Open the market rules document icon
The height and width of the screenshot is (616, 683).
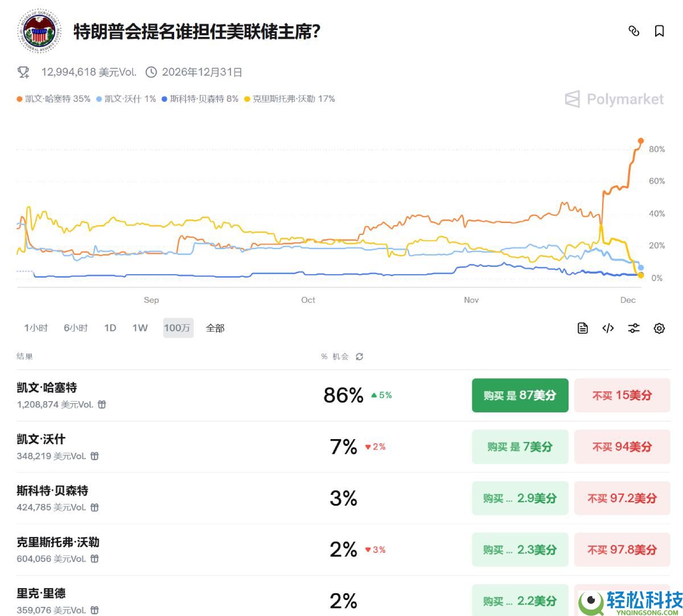coord(582,328)
